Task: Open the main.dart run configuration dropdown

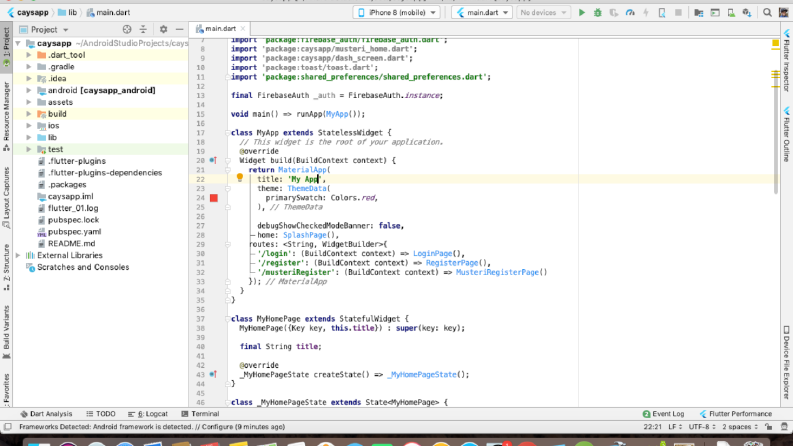Action: [x=481, y=13]
